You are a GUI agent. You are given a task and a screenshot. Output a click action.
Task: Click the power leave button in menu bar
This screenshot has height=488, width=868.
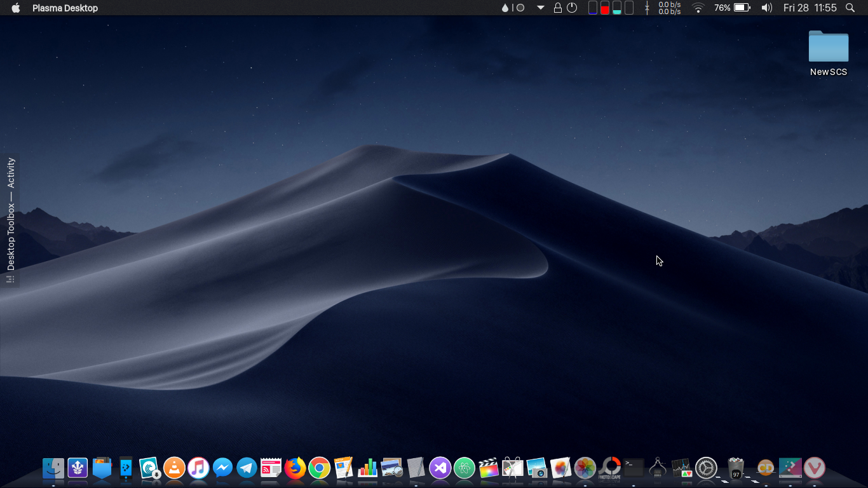coord(572,8)
